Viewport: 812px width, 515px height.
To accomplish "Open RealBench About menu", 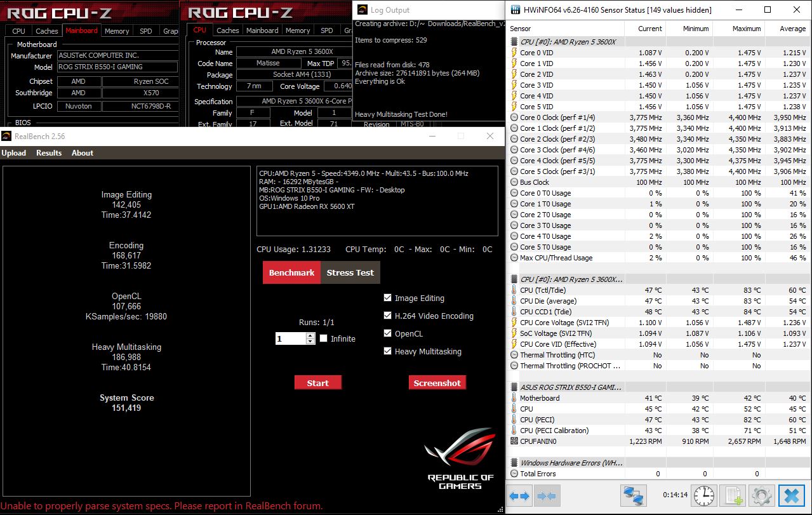I will (x=83, y=153).
